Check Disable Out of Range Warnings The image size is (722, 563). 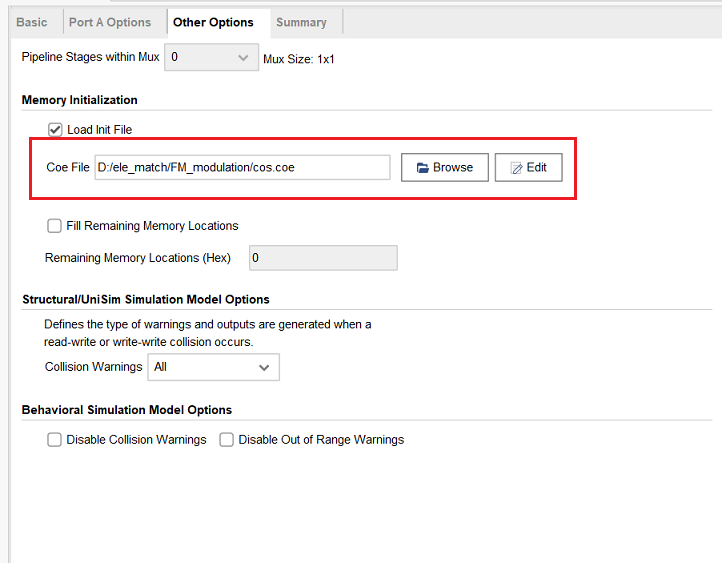click(227, 440)
